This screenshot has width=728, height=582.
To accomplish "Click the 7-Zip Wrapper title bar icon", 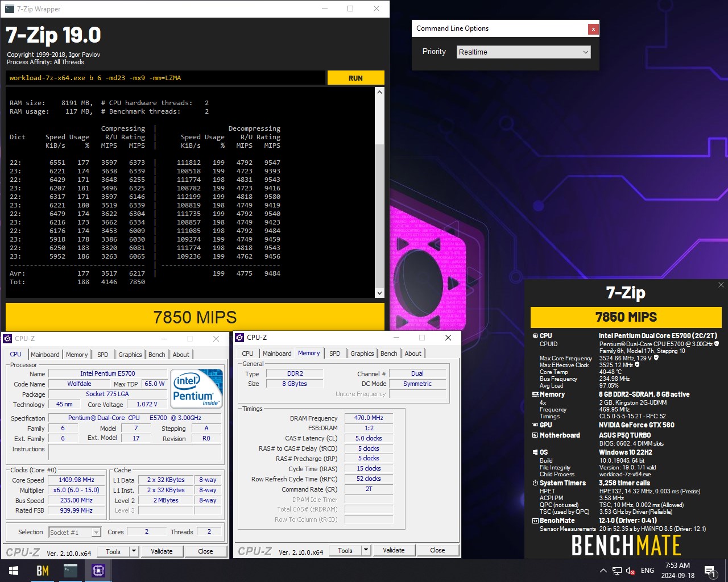I will 9,9.
